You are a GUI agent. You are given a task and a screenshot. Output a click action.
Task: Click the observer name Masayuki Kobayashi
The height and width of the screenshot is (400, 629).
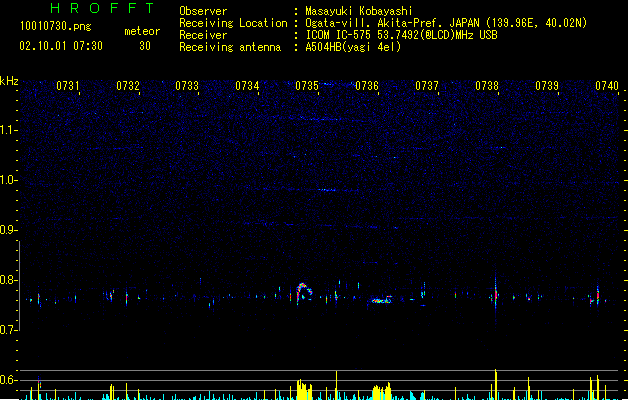pos(359,11)
